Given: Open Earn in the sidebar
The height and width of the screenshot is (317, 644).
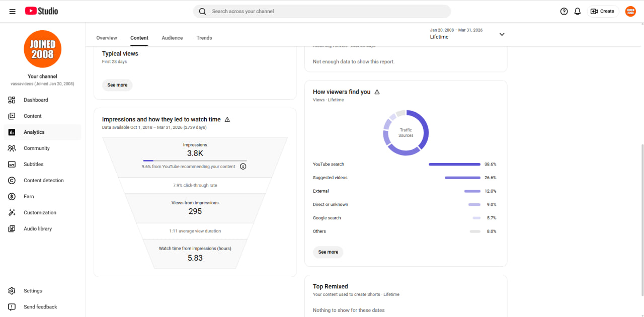Looking at the screenshot, I should pyautogui.click(x=29, y=196).
